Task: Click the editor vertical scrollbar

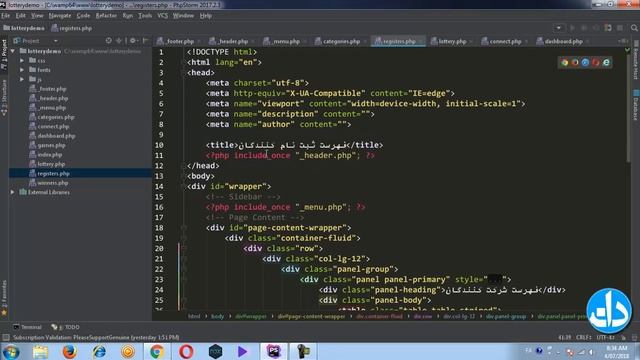Action: (629, 107)
